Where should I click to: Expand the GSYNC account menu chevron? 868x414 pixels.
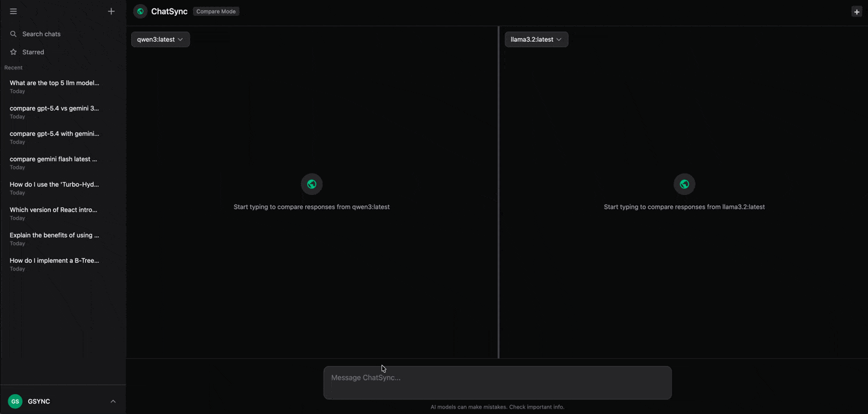113,401
